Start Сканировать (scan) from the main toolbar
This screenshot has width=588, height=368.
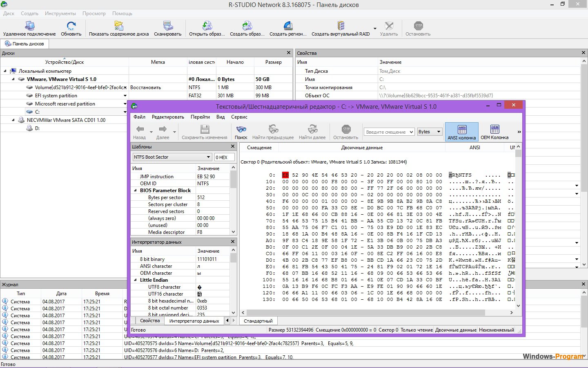click(x=168, y=29)
